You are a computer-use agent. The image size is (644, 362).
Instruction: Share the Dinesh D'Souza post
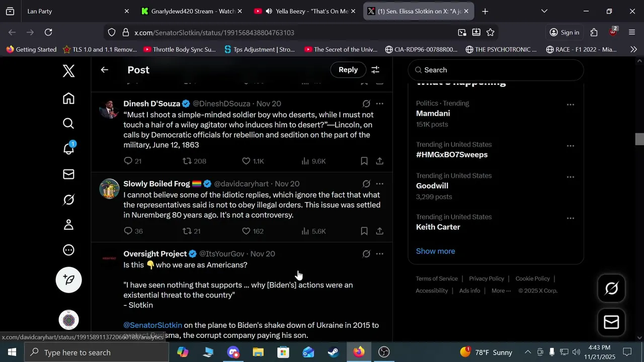coord(380,161)
